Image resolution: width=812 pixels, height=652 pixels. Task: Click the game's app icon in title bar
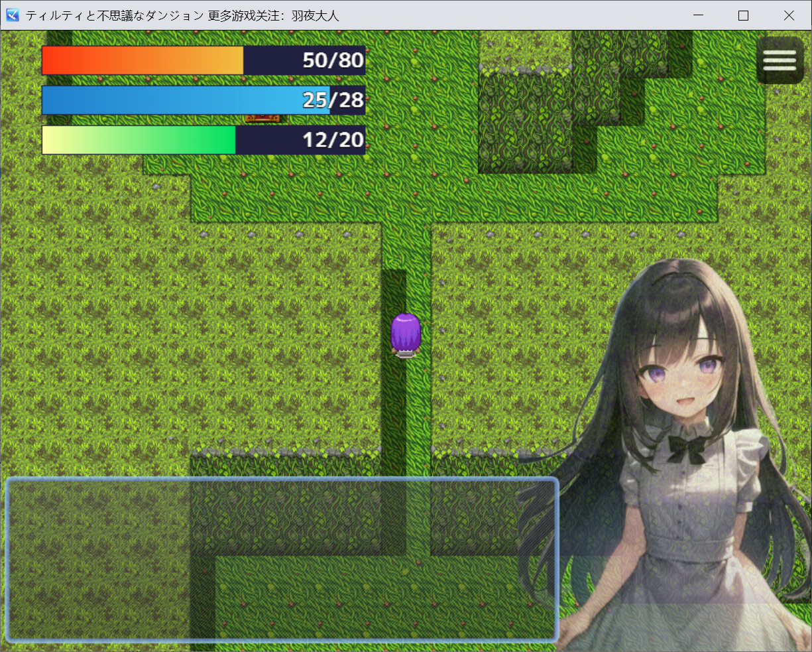click(12, 15)
